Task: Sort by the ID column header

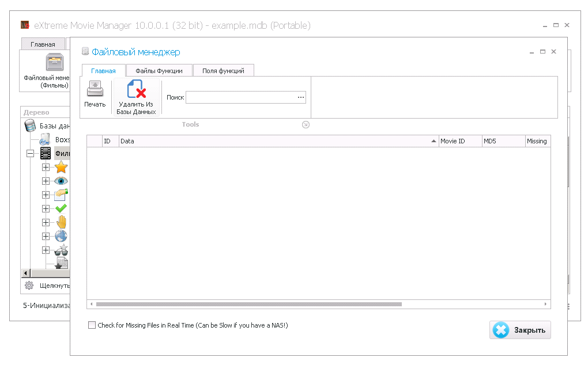Action: pyautogui.click(x=111, y=141)
